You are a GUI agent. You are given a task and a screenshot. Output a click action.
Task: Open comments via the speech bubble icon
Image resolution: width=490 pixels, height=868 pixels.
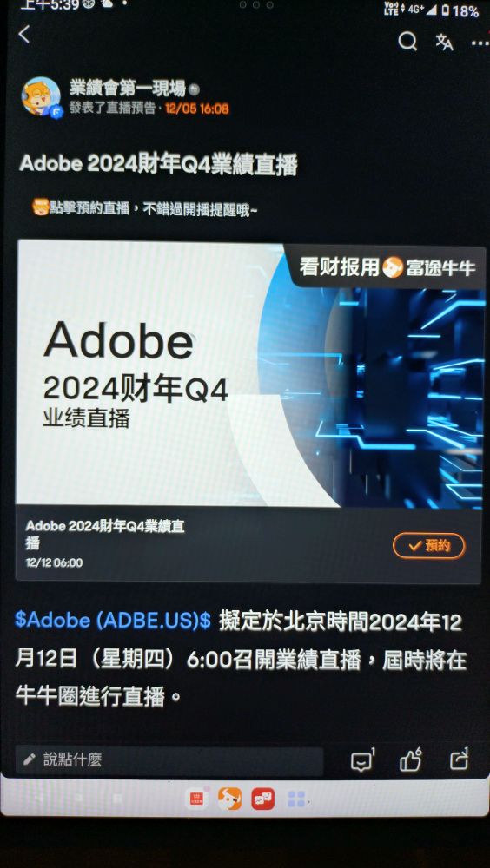(x=362, y=760)
